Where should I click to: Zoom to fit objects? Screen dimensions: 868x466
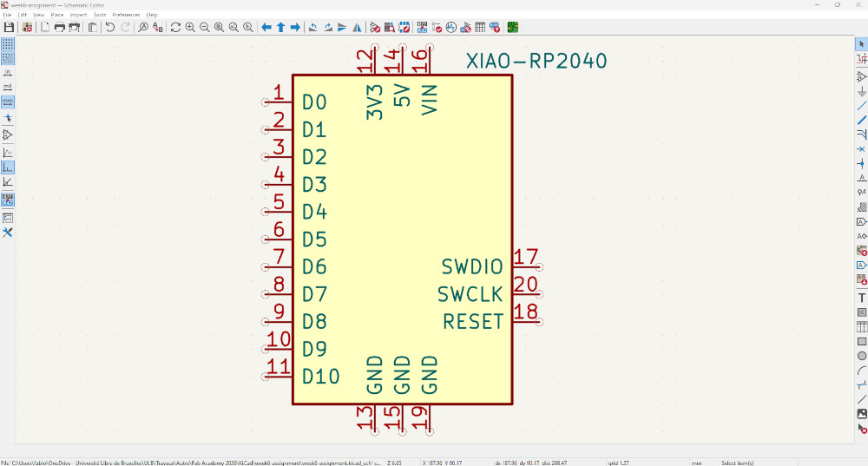click(233, 27)
